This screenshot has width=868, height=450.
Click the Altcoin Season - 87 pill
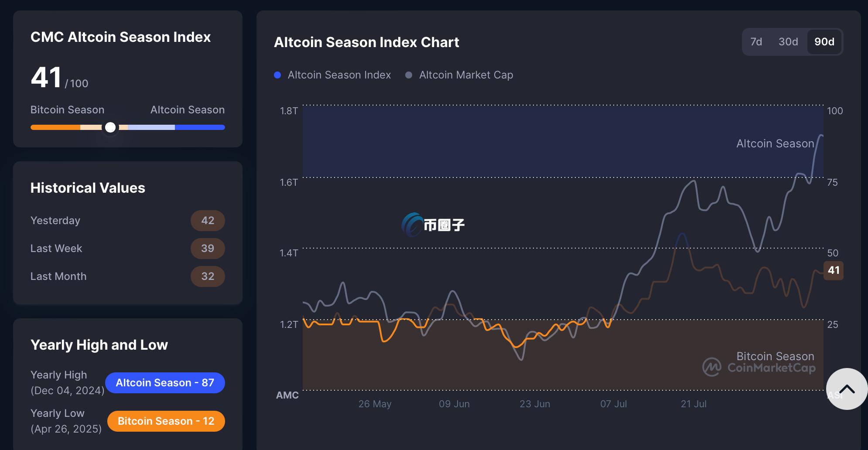coord(165,383)
